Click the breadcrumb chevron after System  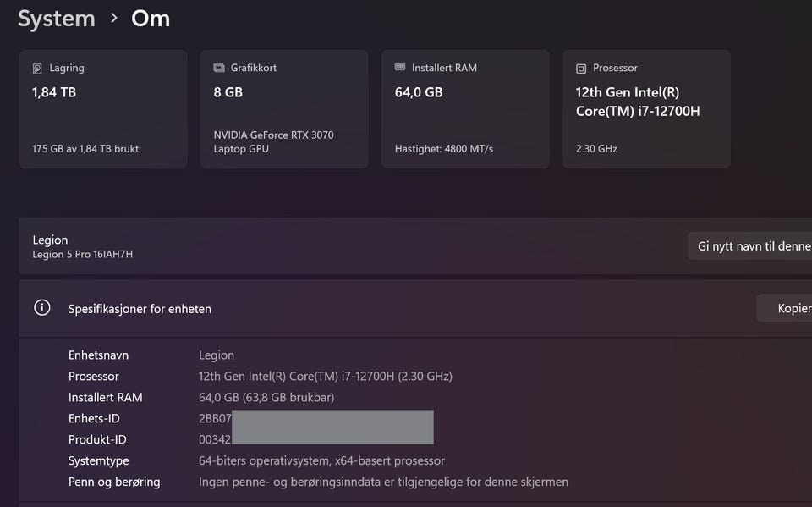point(114,19)
